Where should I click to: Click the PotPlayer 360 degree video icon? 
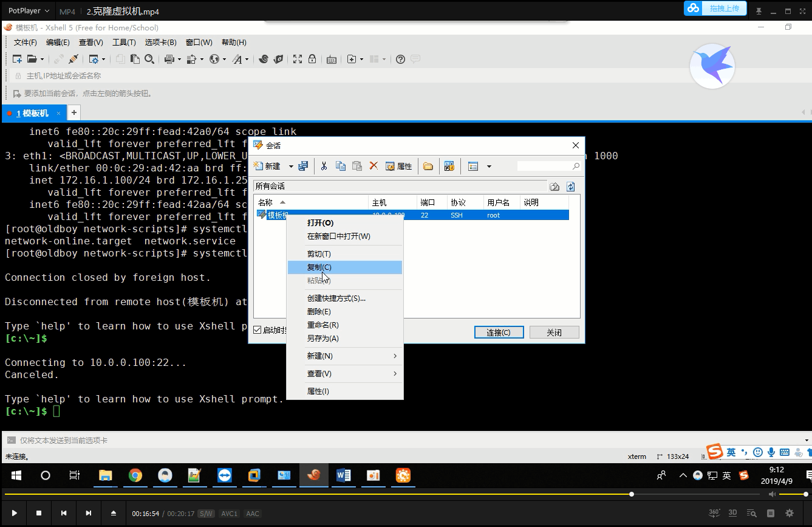715,513
